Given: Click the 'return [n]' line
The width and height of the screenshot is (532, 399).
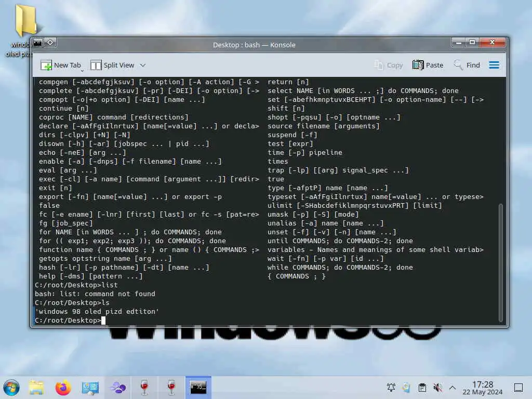Looking at the screenshot, I should pos(288,82).
